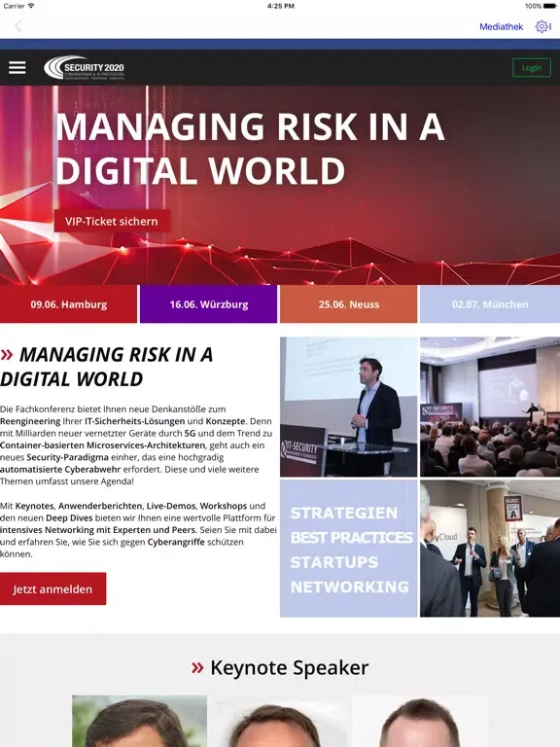This screenshot has width=560, height=747.
Task: Select the 02.07. München tab
Action: click(490, 303)
